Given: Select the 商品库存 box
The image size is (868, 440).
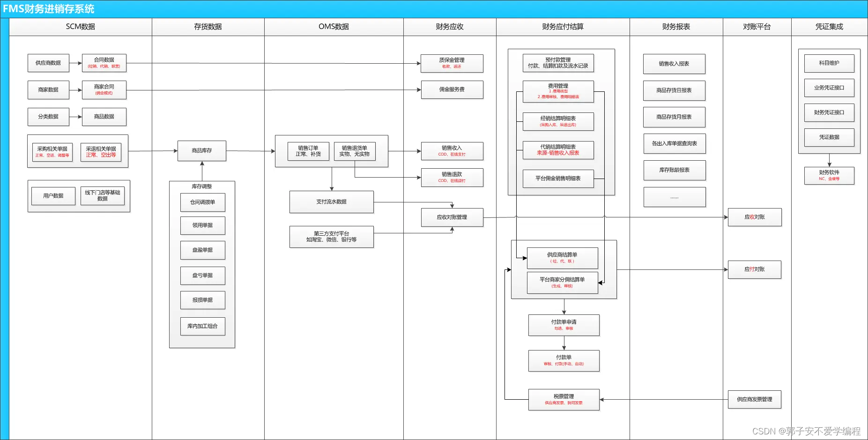Looking at the screenshot, I should point(202,151).
